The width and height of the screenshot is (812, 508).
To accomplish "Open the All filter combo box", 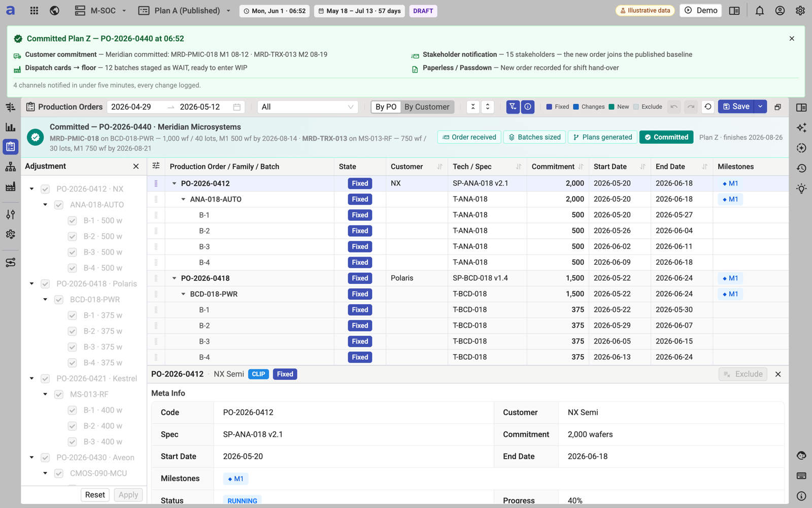I will click(308, 107).
